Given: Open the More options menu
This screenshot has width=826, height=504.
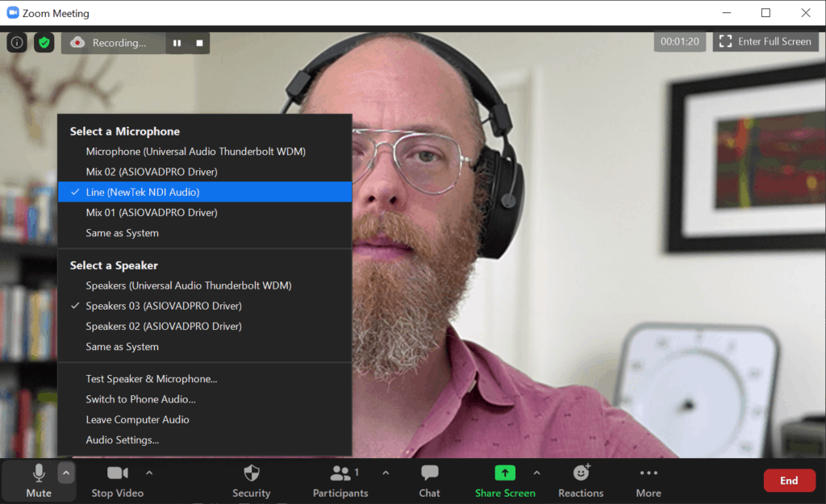Looking at the screenshot, I should pos(649,481).
